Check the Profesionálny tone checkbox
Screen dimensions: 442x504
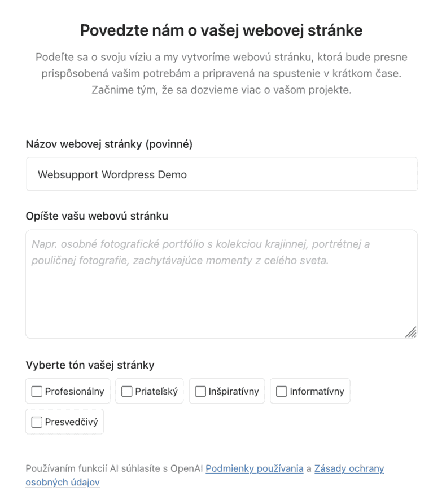point(37,391)
